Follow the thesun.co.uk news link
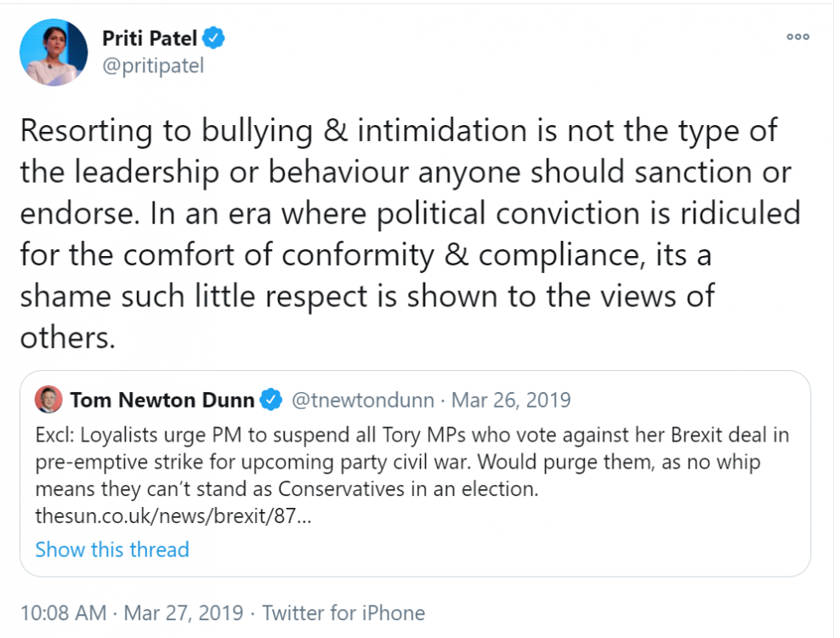This screenshot has height=638, width=840. click(x=173, y=516)
